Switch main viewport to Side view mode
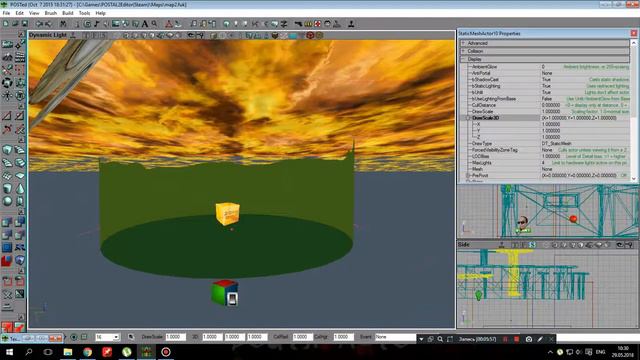 pyautogui.click(x=104, y=36)
